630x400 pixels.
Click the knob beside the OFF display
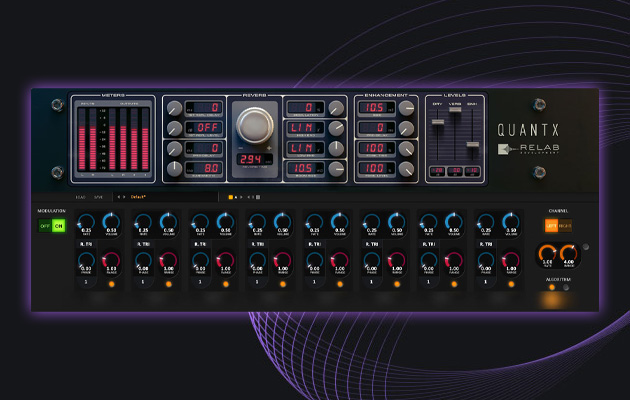click(x=174, y=129)
